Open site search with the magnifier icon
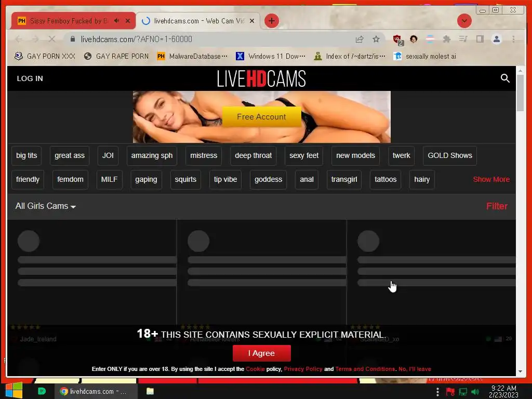This screenshot has width=532, height=399. click(x=505, y=78)
